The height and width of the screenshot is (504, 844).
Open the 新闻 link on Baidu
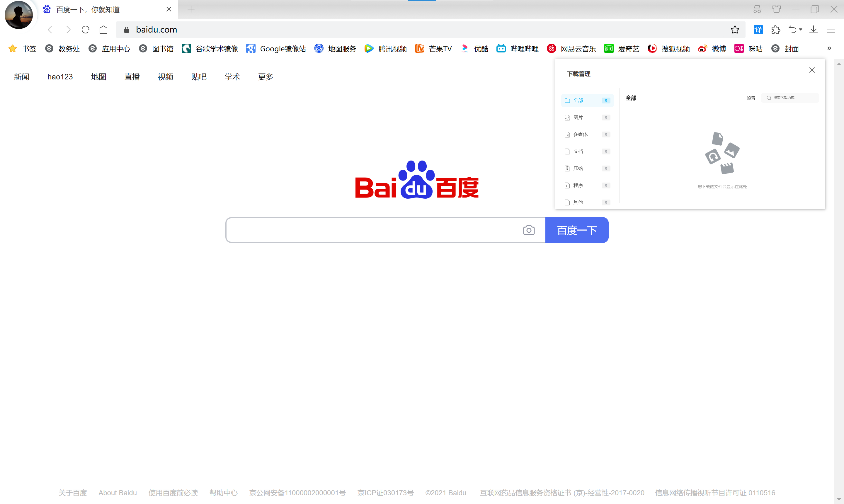coord(21,77)
